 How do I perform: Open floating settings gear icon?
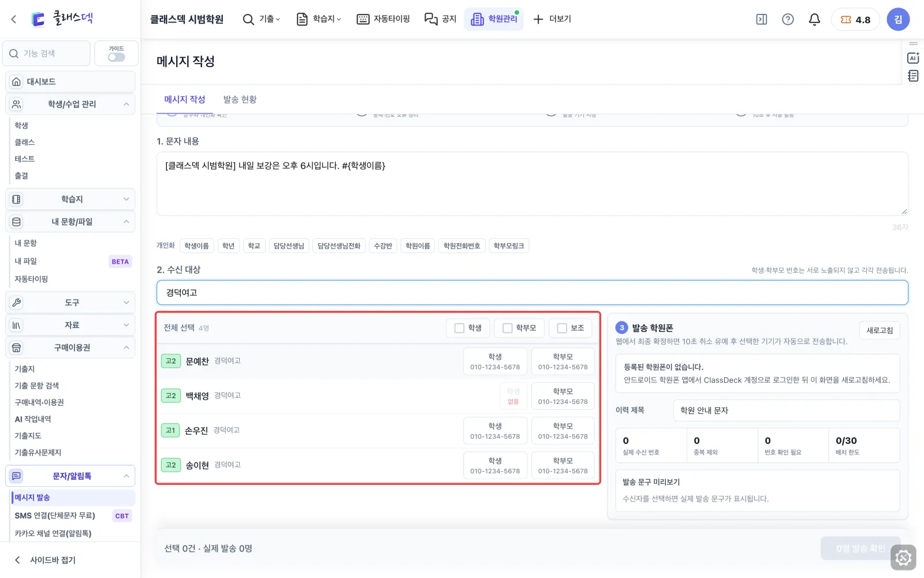[x=903, y=558]
